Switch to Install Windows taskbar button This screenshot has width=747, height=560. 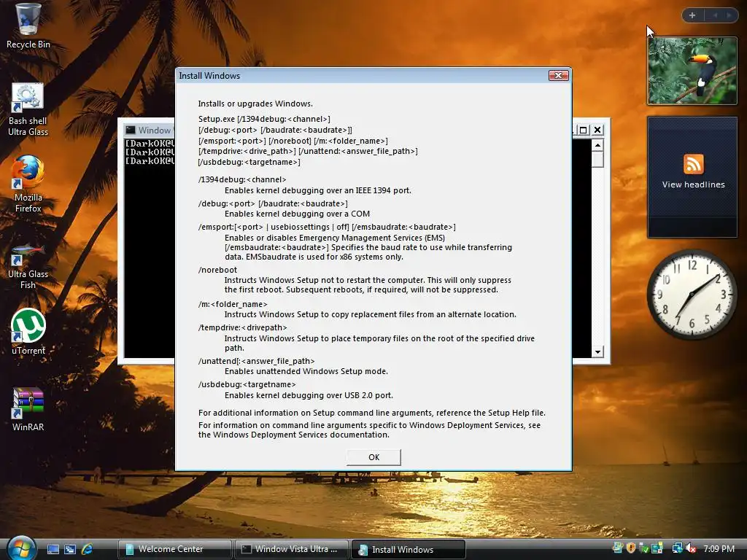pyautogui.click(x=409, y=550)
